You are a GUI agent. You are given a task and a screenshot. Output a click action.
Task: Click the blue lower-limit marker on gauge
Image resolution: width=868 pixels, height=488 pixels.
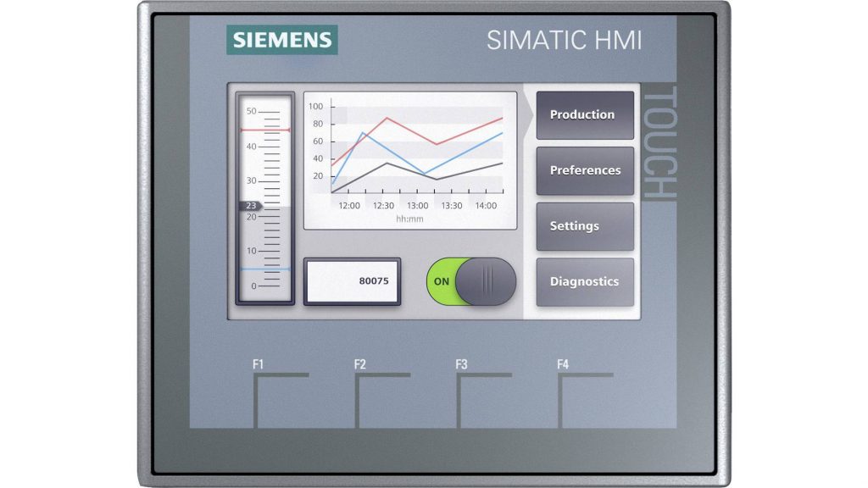[265, 269]
